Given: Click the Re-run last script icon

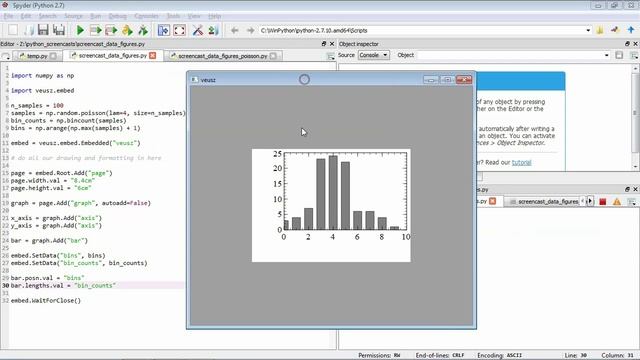Looking at the screenshot, I should click(x=143, y=30).
